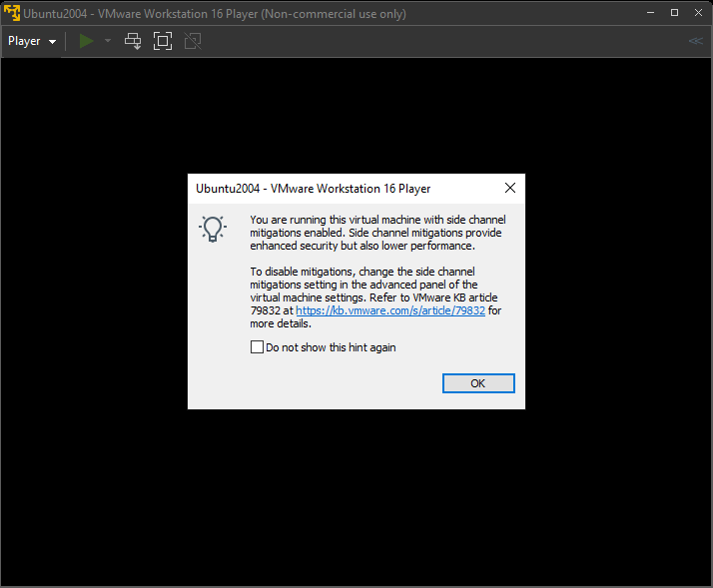Image resolution: width=713 pixels, height=588 pixels.
Task: Click the Unity mode toolbar icon
Action: tap(193, 41)
